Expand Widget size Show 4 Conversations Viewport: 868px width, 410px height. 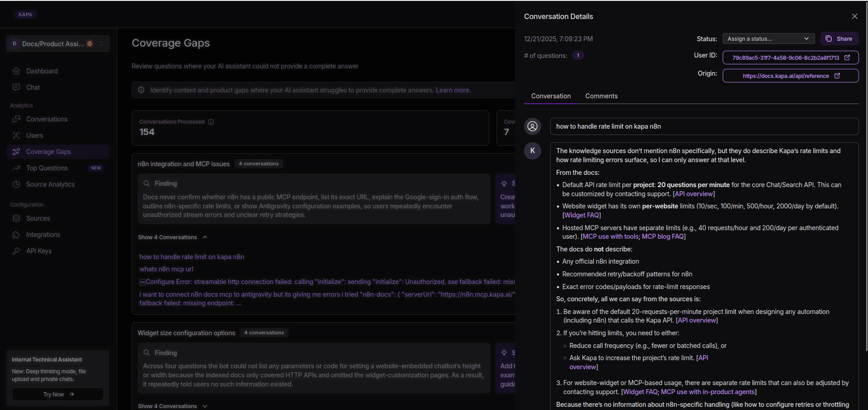pos(172,406)
